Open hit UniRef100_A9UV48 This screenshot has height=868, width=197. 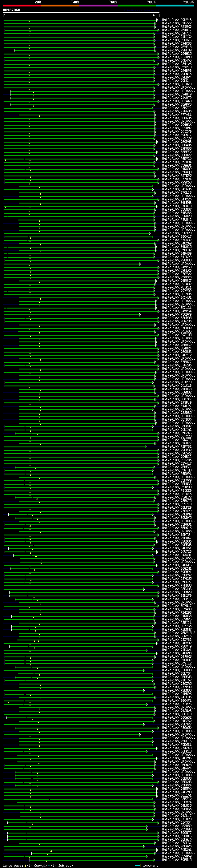pos(177,20)
